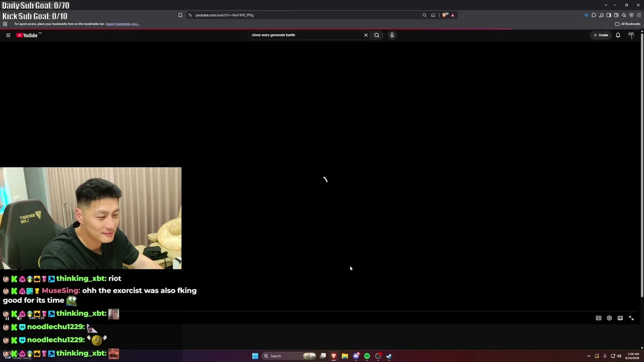
Task: Open Leo AI sparkle icon
Action: [x=624, y=15]
